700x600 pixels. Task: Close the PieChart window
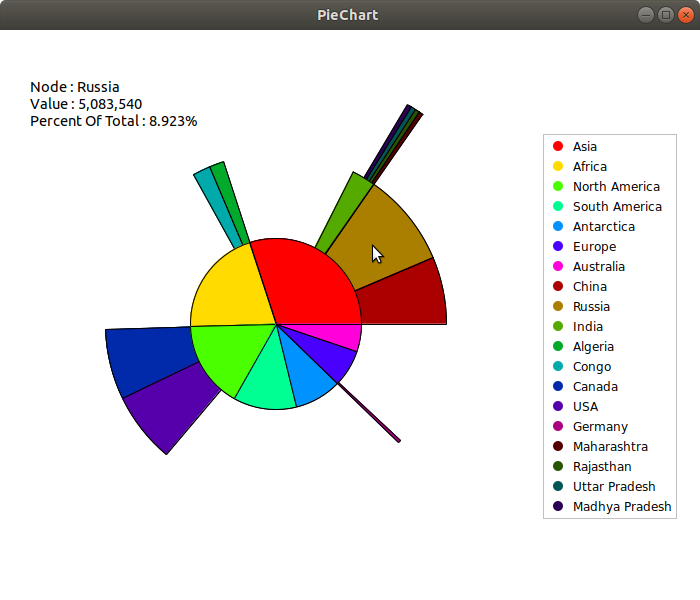685,15
